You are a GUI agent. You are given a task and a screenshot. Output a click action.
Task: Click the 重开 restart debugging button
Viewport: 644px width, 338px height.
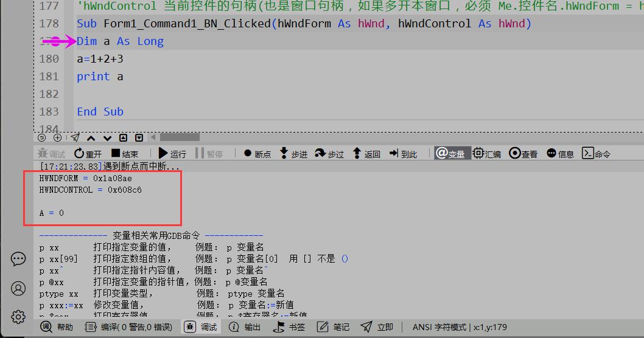click(x=88, y=154)
